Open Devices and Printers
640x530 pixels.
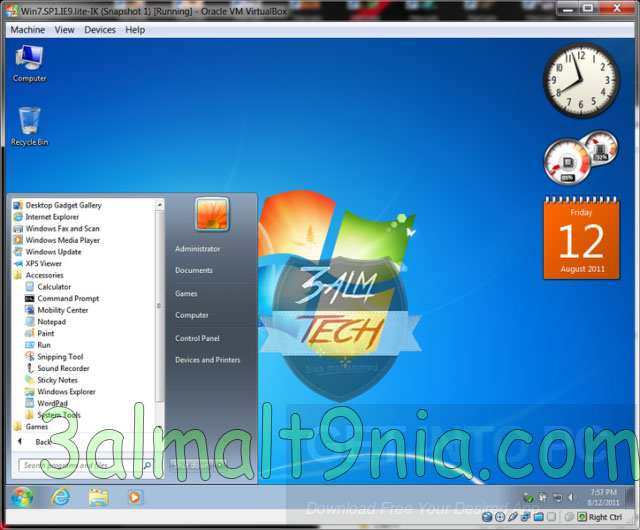click(208, 360)
